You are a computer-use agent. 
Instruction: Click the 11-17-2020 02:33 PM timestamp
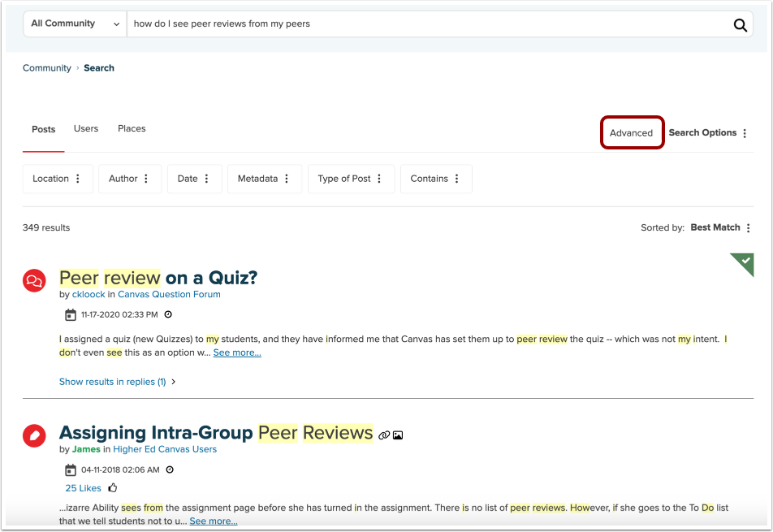(x=119, y=314)
